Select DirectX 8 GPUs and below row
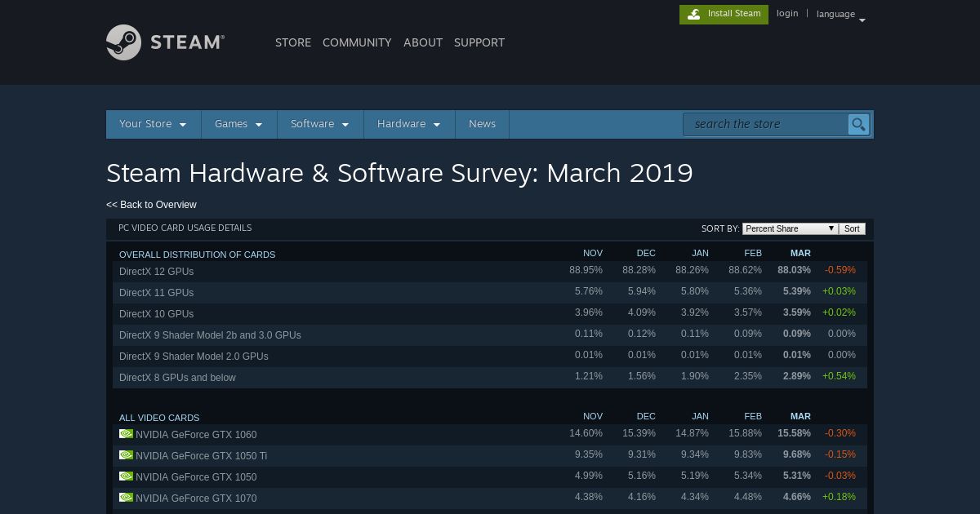Viewport: 980px width, 514px height. click(x=490, y=377)
